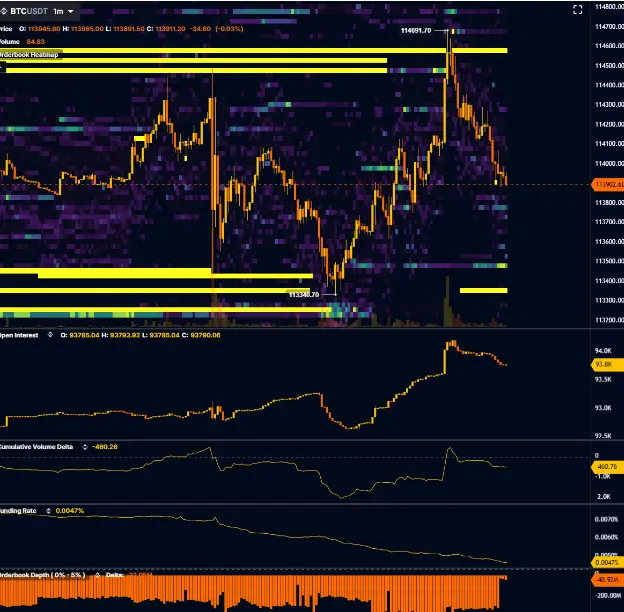624x612 pixels.
Task: Click the 460.76 CVD axis tag
Action: [x=608, y=467]
